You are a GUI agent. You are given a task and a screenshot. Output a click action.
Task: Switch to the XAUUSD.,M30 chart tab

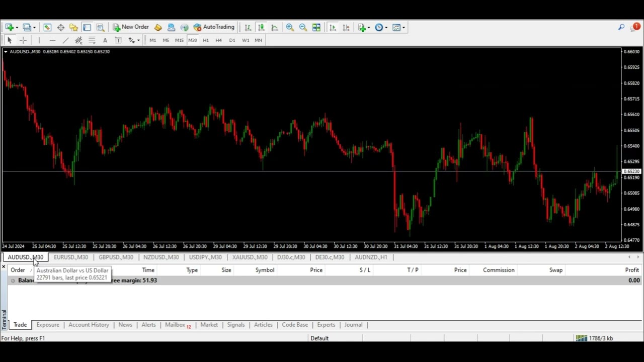(x=250, y=257)
